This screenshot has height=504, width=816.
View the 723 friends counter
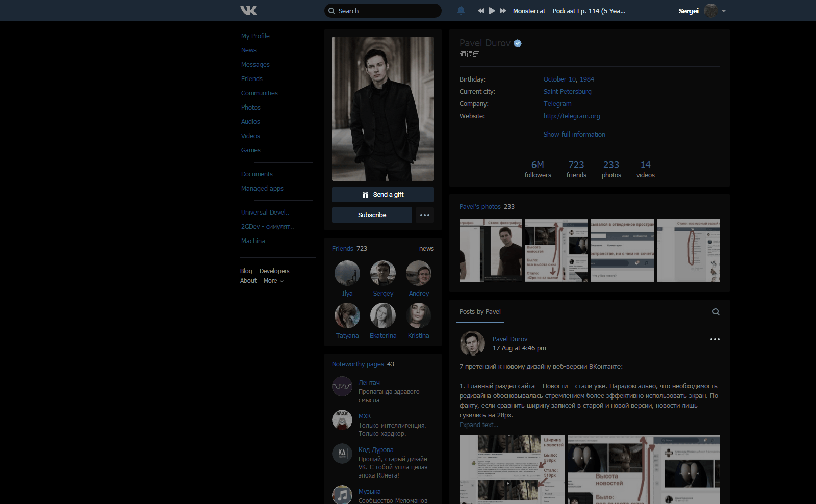tap(576, 169)
